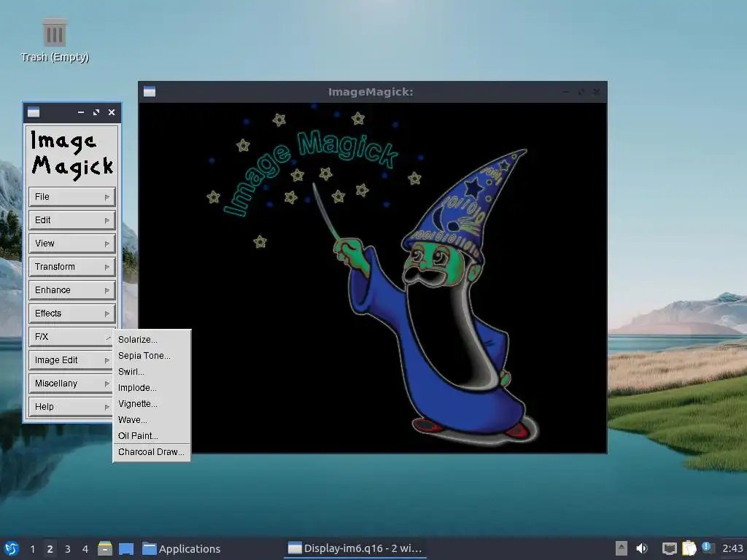Switch to workspace 4
The width and height of the screenshot is (747, 560).
(85, 549)
